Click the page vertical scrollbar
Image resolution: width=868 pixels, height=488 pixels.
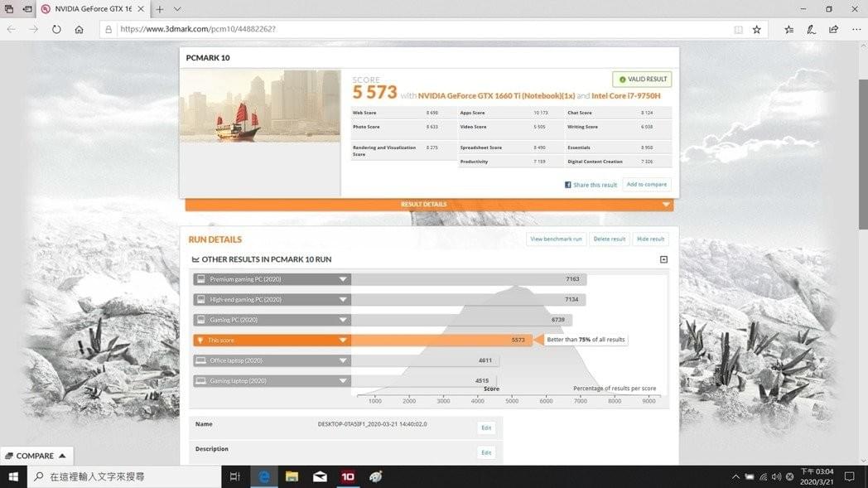(863, 154)
